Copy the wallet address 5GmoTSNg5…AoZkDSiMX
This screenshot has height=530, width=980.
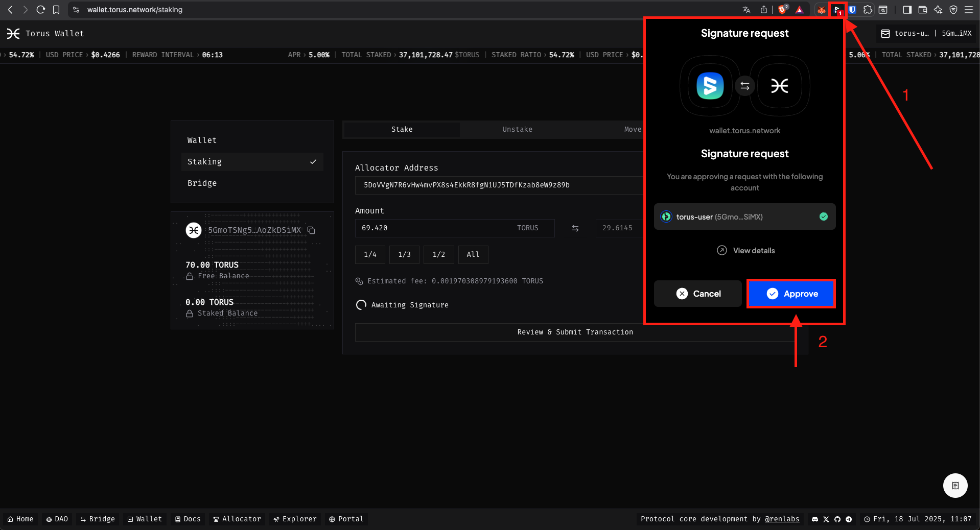pyautogui.click(x=311, y=230)
